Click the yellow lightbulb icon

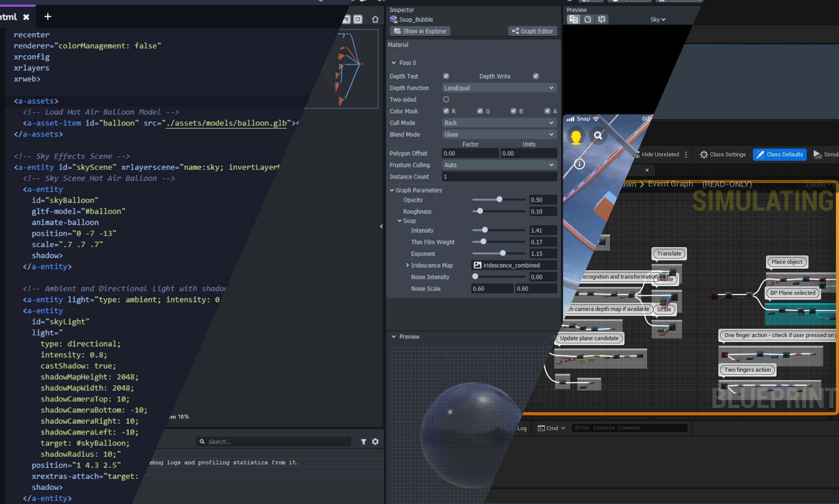(x=576, y=137)
